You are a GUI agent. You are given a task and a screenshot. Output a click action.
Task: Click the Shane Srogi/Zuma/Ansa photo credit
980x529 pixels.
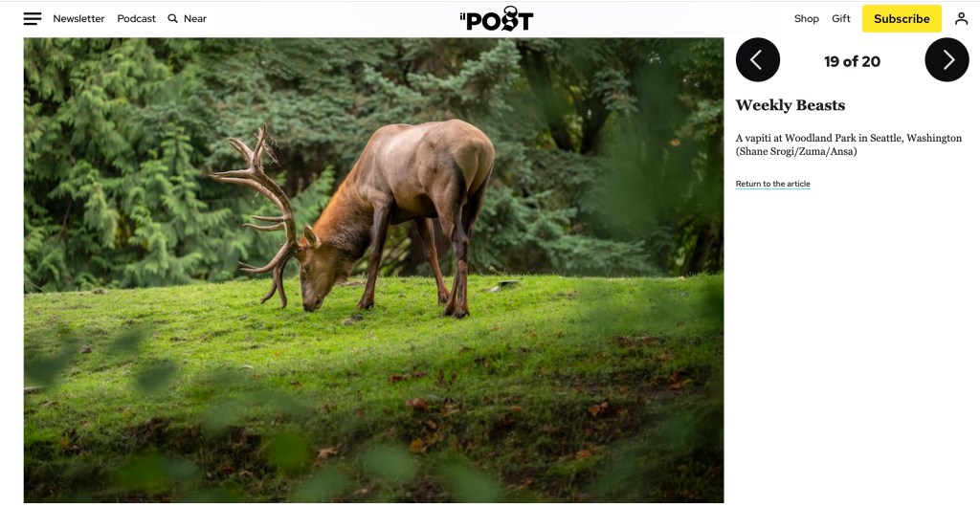click(x=796, y=152)
